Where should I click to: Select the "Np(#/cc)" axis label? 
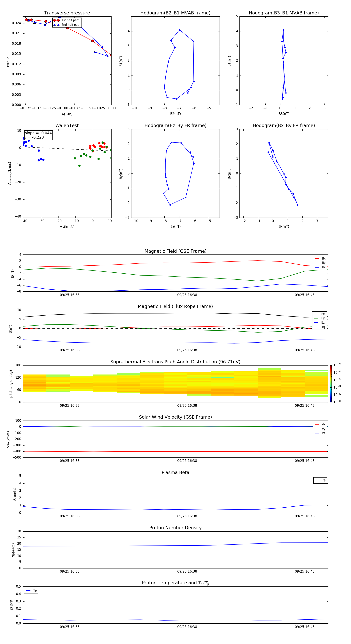(13, 550)
